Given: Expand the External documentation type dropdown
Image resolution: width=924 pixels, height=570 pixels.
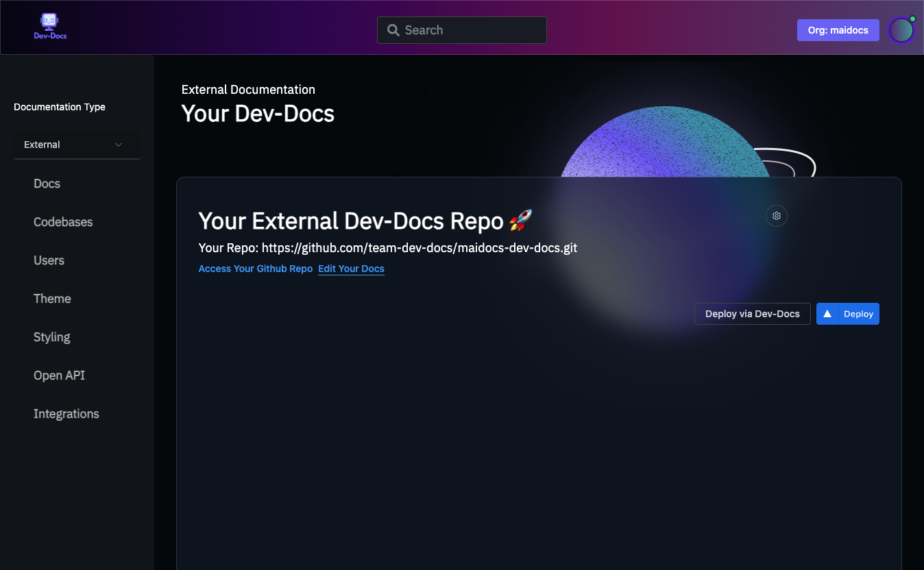Looking at the screenshot, I should (77, 145).
